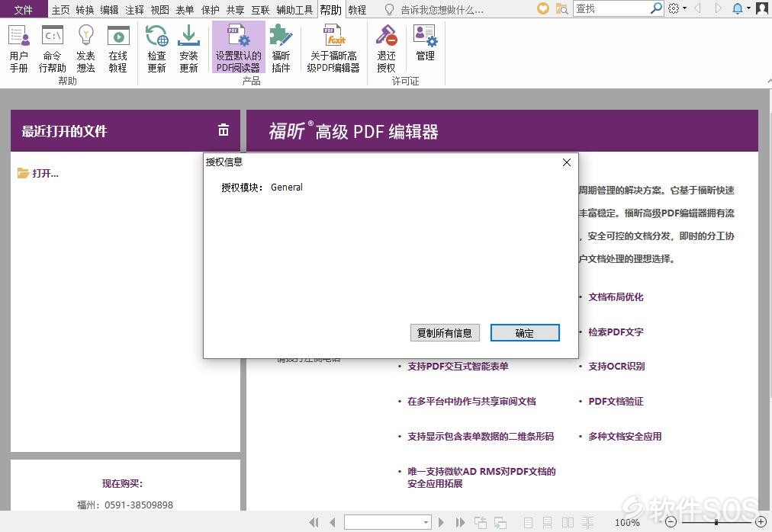Open the page number dropdown
Screen dimensions: 772x532
click(x=426, y=522)
